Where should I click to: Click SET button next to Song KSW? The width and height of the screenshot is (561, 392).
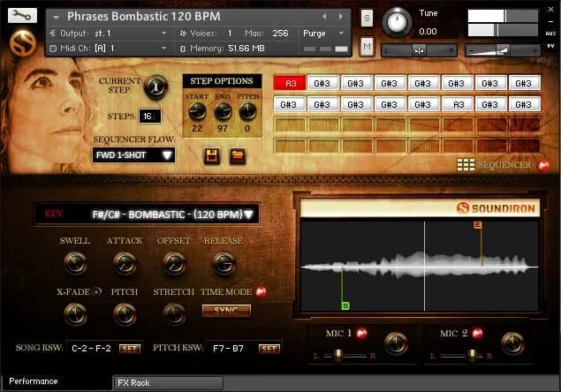(x=129, y=349)
